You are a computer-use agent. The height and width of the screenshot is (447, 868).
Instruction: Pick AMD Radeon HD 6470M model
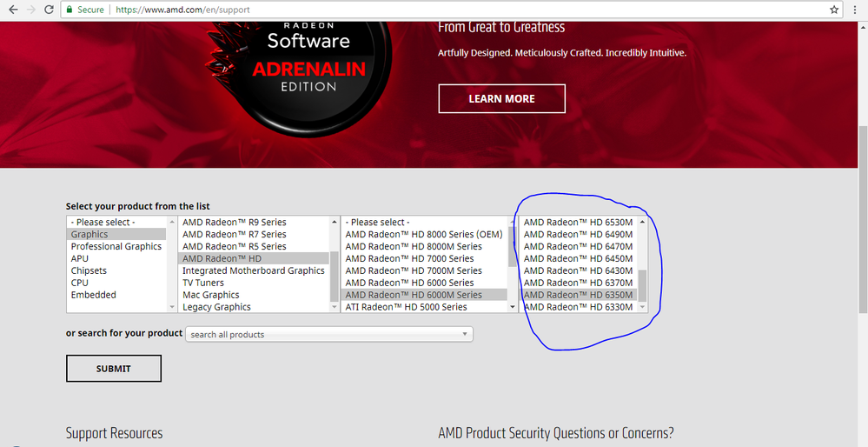(579, 246)
